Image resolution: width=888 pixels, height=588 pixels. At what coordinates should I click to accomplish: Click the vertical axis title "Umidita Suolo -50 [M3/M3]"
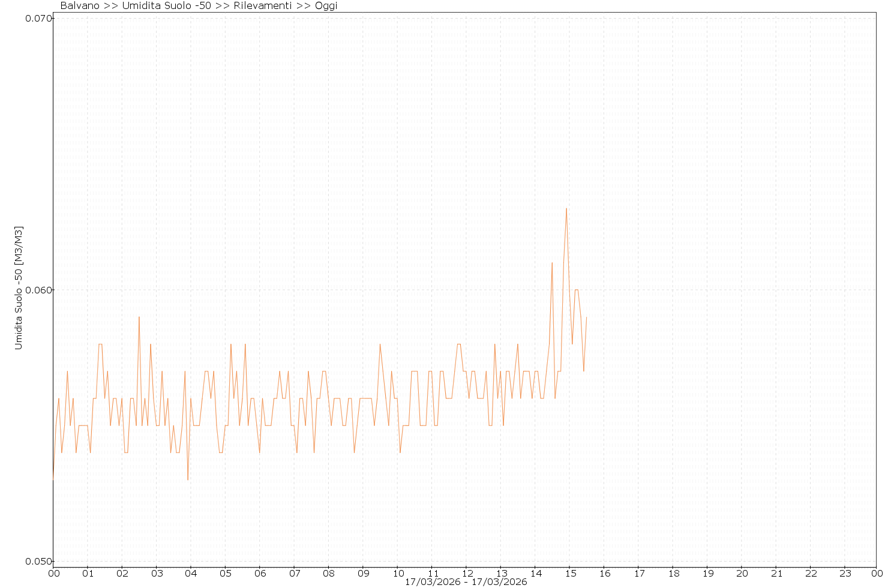(19, 288)
